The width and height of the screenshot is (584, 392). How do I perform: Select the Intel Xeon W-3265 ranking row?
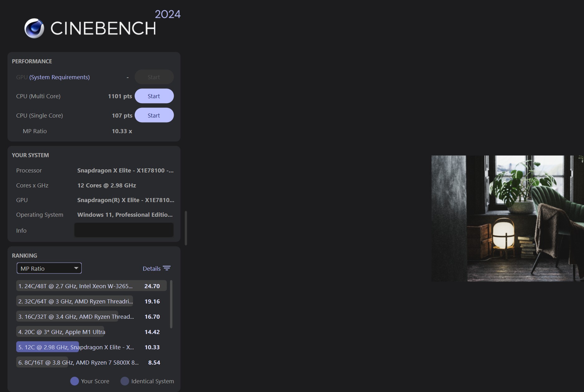click(x=91, y=286)
